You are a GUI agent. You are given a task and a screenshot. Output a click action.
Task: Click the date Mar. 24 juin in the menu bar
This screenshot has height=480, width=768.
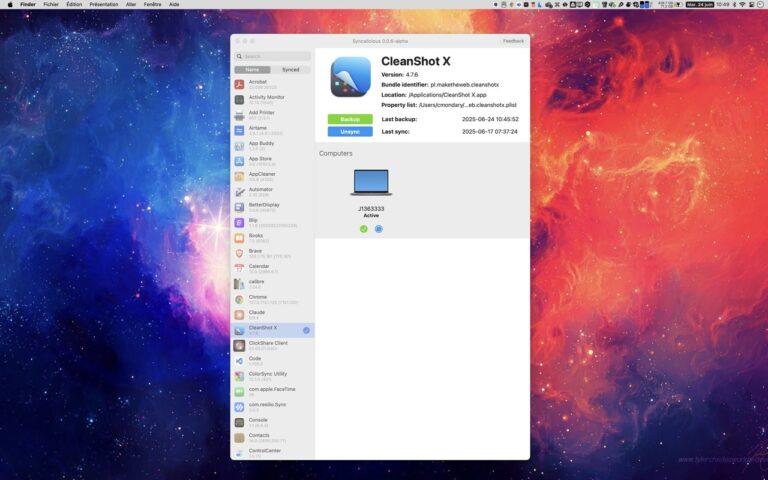pos(699,4)
